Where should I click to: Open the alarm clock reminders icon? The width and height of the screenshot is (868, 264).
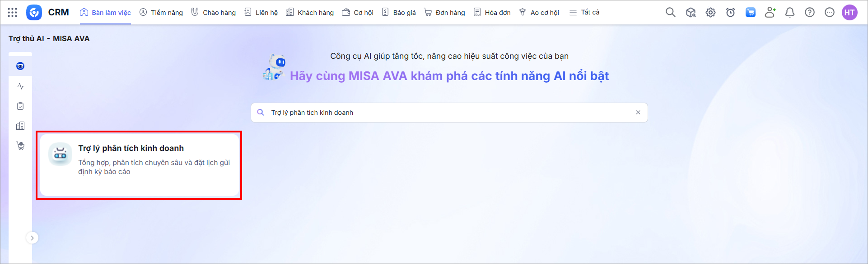pyautogui.click(x=730, y=13)
